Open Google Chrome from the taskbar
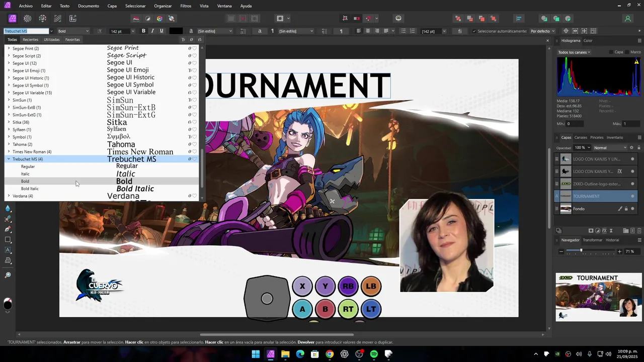 pos(330,354)
